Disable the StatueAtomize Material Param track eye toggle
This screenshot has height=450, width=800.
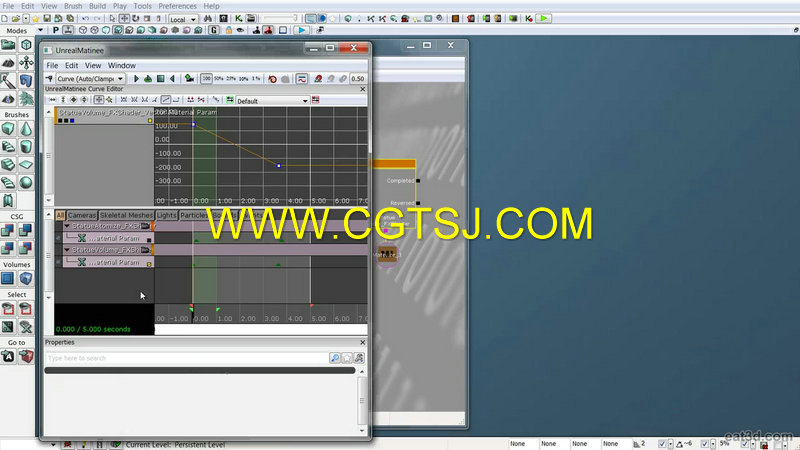click(x=58, y=238)
